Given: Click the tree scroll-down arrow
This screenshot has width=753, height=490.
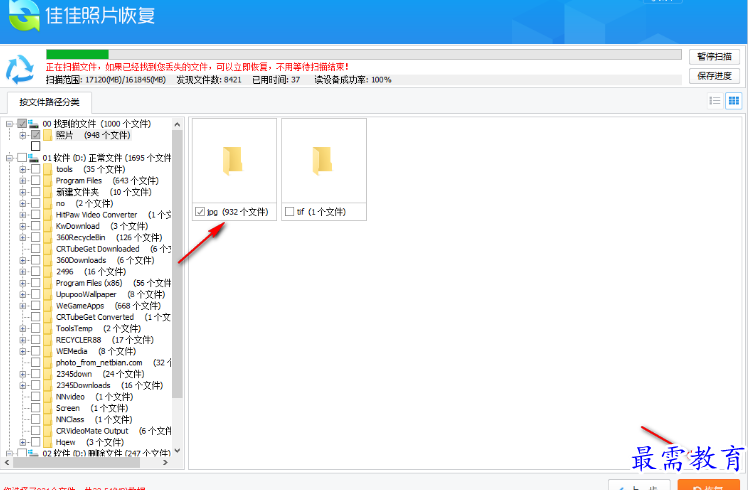Looking at the screenshot, I should click(177, 451).
